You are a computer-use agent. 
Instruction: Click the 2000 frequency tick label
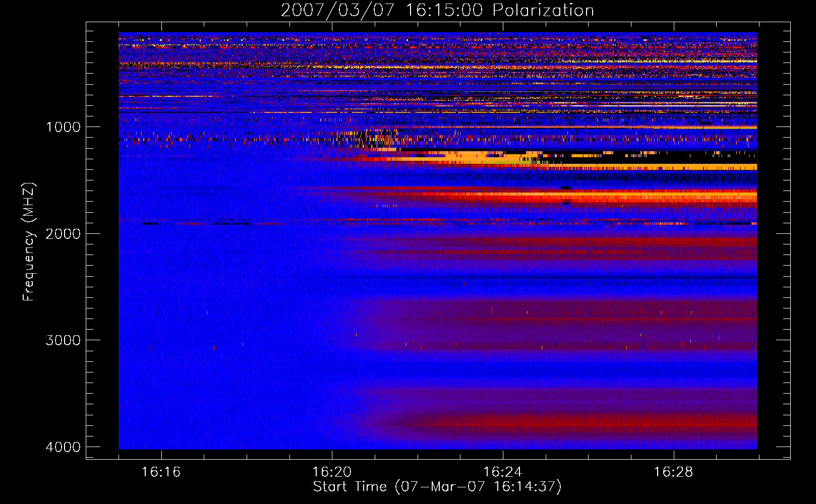point(63,234)
